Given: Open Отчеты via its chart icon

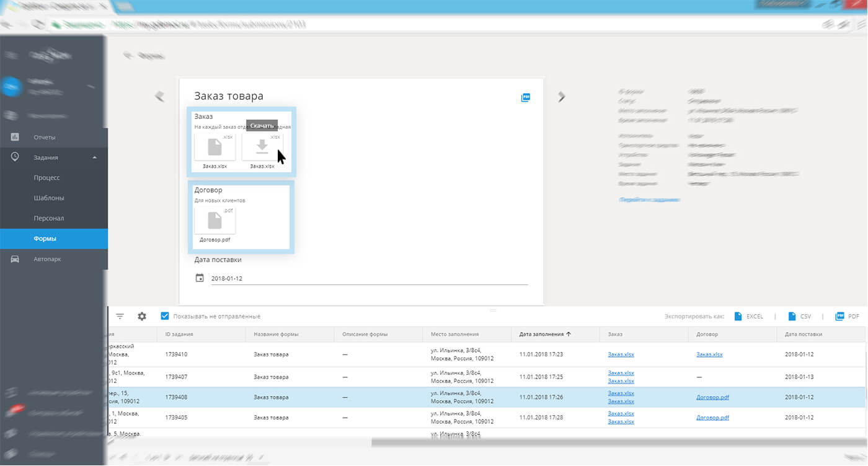Looking at the screenshot, I should [x=15, y=137].
